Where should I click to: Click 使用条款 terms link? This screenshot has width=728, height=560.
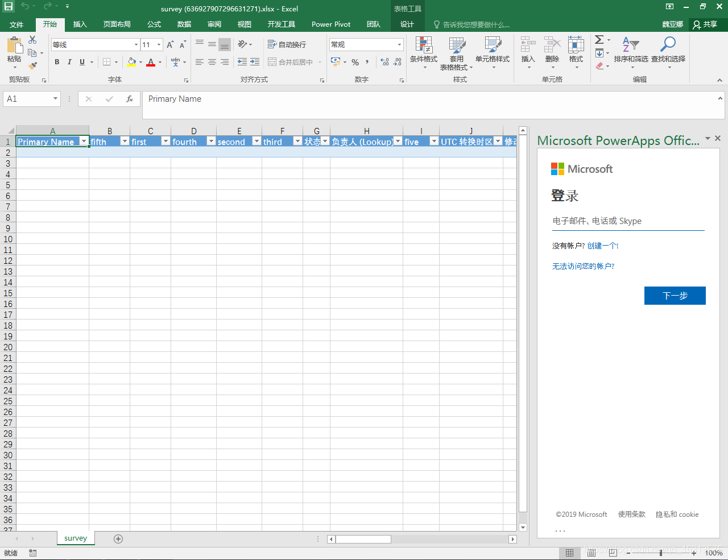click(x=632, y=515)
